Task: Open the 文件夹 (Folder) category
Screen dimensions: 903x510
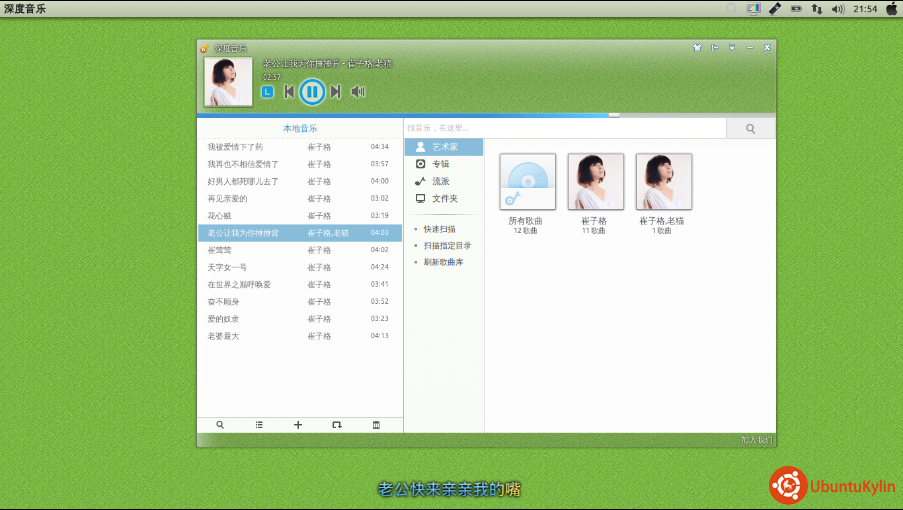Action: click(x=443, y=198)
